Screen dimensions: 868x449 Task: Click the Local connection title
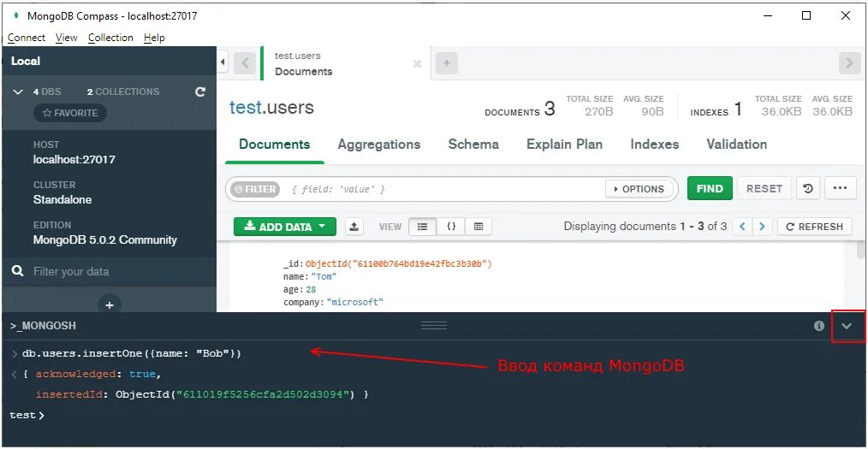coord(26,61)
